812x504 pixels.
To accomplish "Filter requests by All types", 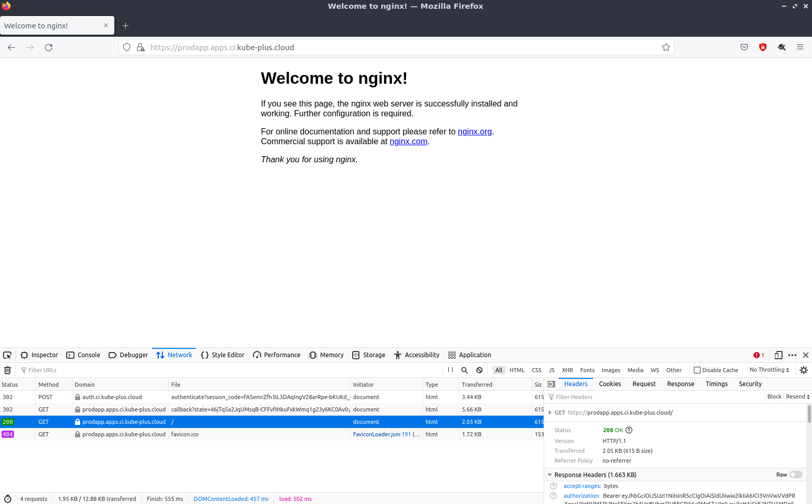I will point(499,370).
